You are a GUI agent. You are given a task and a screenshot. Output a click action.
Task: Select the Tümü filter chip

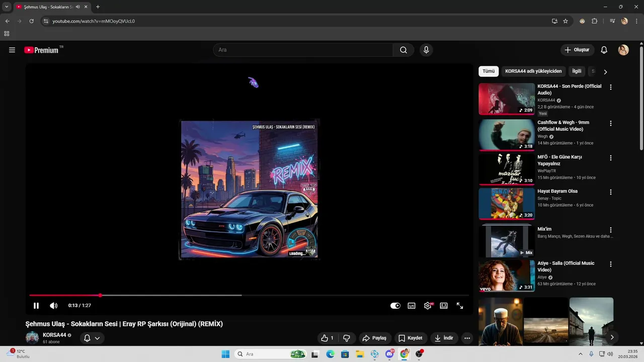(489, 71)
